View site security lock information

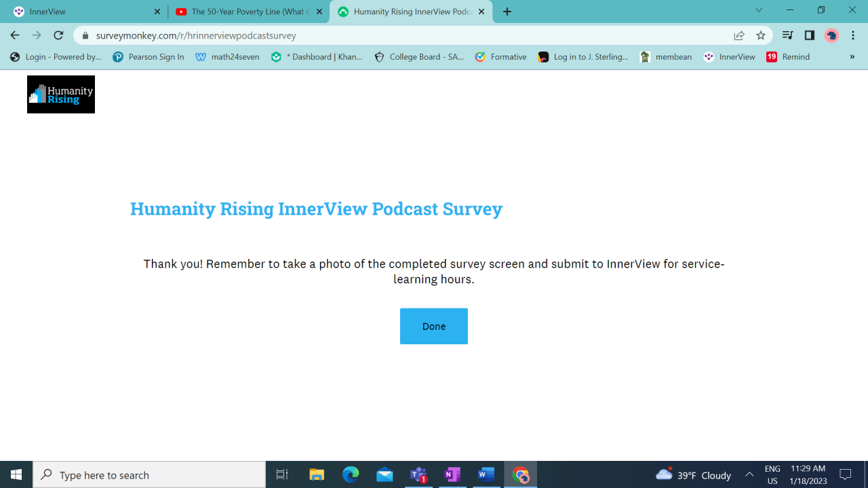85,35
